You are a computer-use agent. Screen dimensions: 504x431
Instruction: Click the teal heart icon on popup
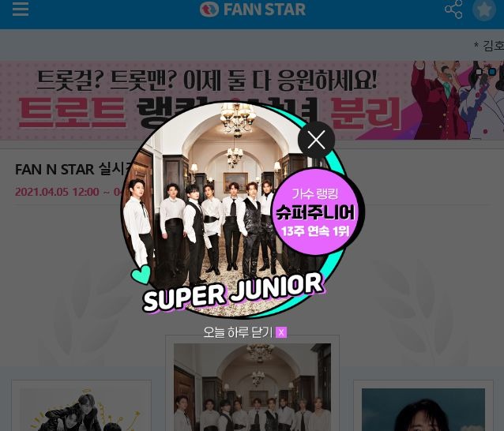coord(141,274)
